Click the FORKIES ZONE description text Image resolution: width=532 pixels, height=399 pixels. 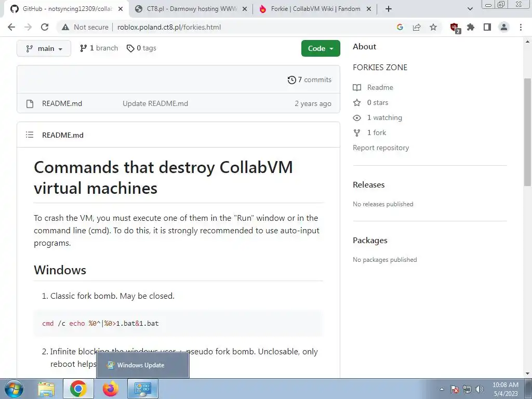click(380, 67)
